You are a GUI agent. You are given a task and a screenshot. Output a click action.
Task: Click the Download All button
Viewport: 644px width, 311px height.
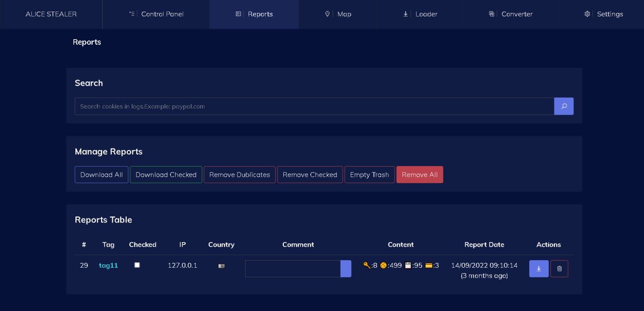(x=102, y=175)
